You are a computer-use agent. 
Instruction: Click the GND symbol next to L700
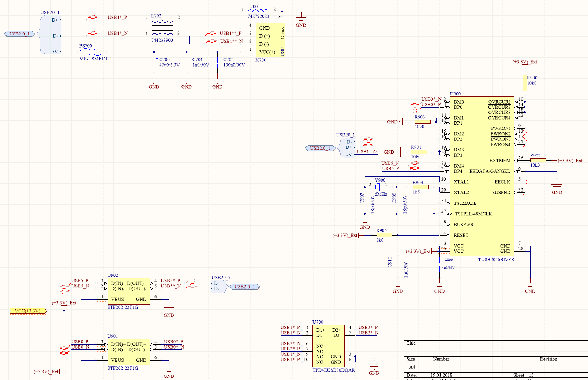301,22
